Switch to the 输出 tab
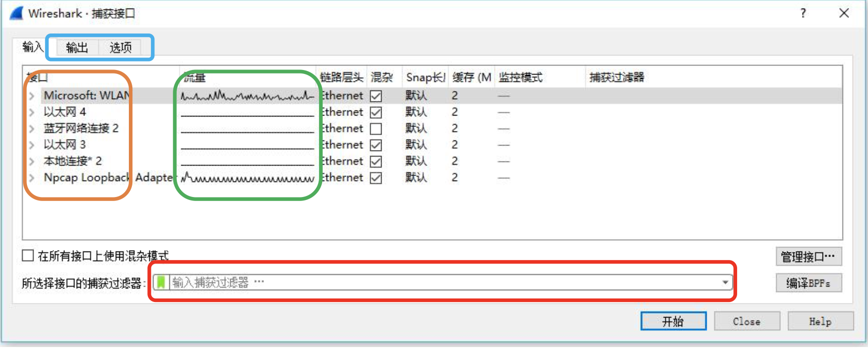The width and height of the screenshot is (868, 348). [77, 47]
